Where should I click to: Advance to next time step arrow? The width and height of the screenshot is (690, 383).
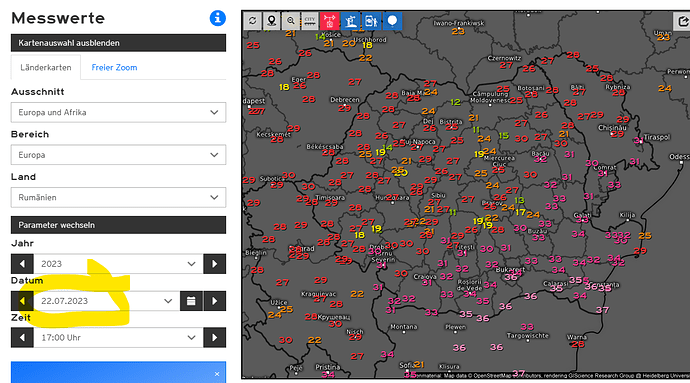tap(214, 338)
